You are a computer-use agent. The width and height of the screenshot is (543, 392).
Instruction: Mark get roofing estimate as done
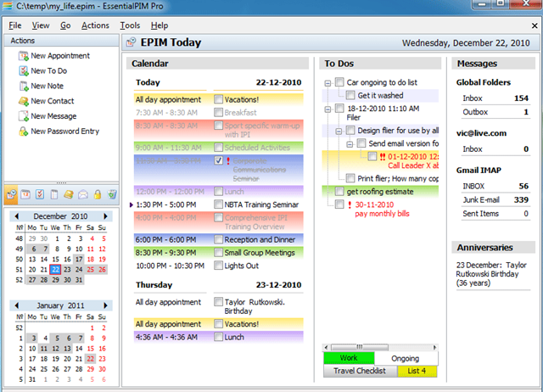pyautogui.click(x=339, y=192)
